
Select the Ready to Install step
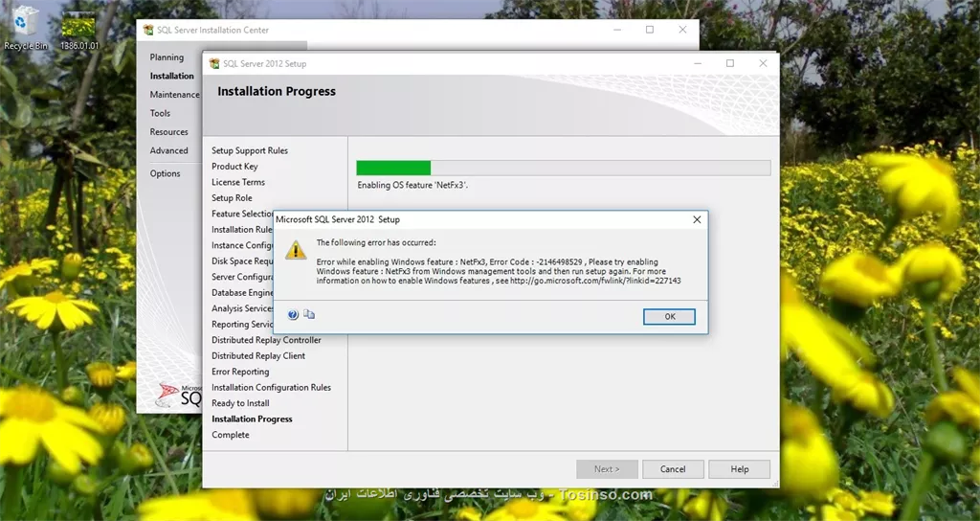(x=240, y=403)
